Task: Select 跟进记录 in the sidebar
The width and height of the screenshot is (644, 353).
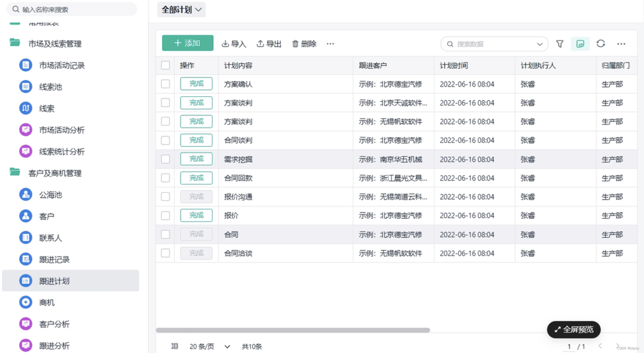Action: coord(54,259)
